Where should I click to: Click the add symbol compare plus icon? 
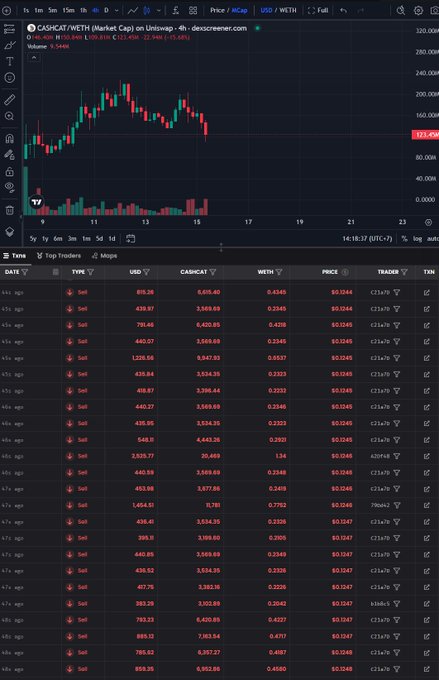6,10
